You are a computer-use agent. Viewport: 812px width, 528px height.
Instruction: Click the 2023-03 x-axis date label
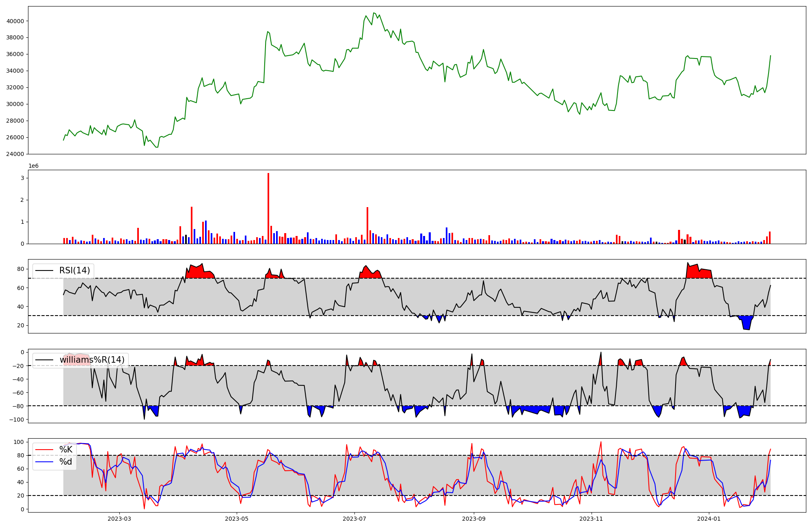pyautogui.click(x=119, y=519)
